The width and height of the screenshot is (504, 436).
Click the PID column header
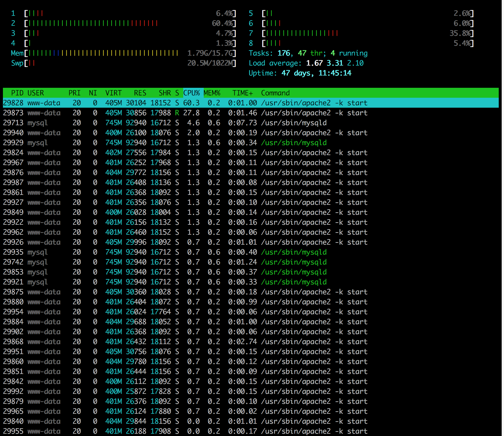17,93
